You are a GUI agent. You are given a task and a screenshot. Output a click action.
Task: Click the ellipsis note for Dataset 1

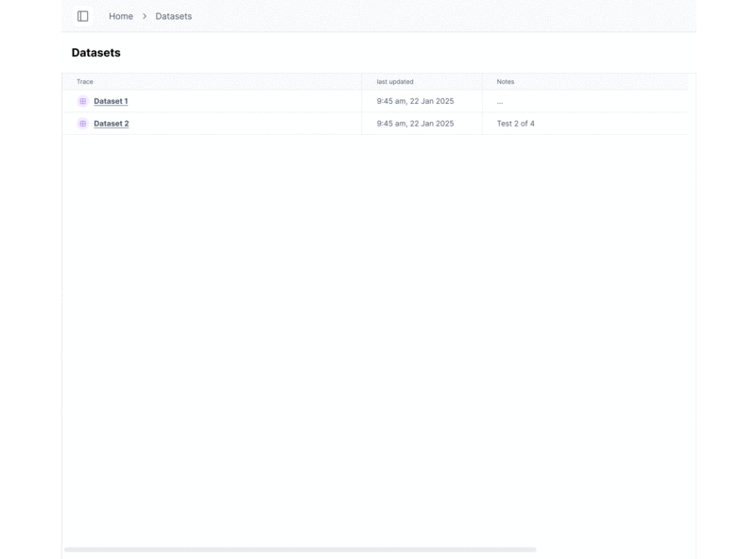point(500,101)
